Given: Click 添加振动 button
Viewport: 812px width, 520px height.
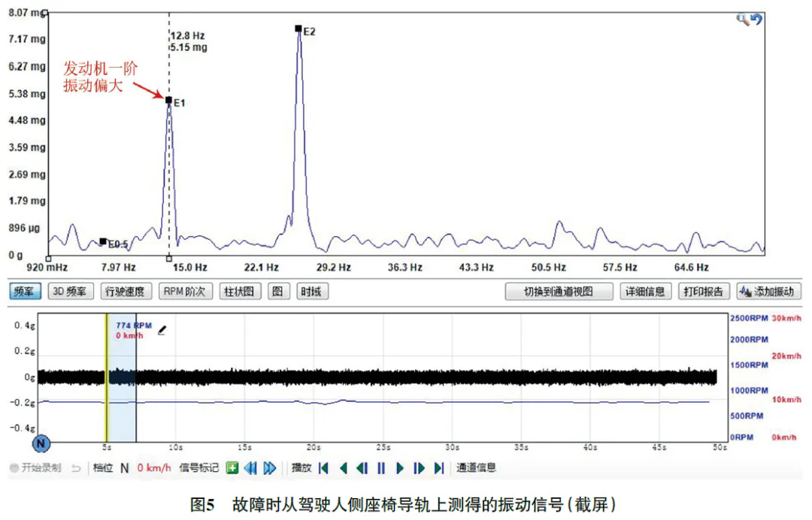Looking at the screenshot, I should (x=768, y=292).
